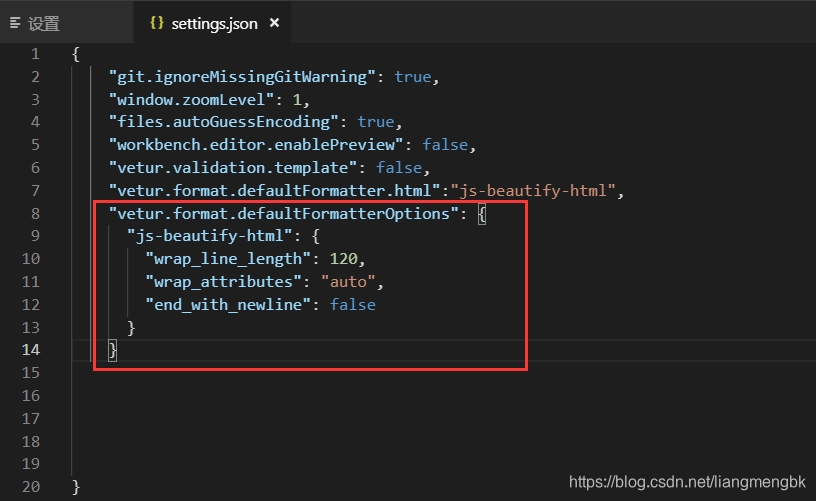Click line number 1 in gutter
Viewport: 816px width, 501px height.
(35, 54)
